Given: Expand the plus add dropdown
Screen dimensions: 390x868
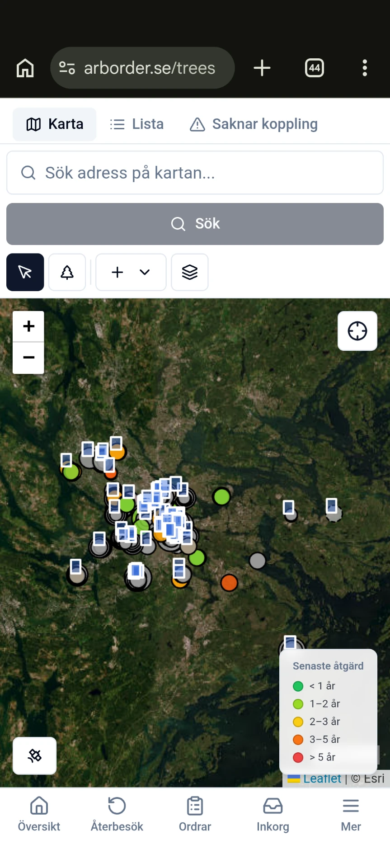Looking at the screenshot, I should coord(131,272).
